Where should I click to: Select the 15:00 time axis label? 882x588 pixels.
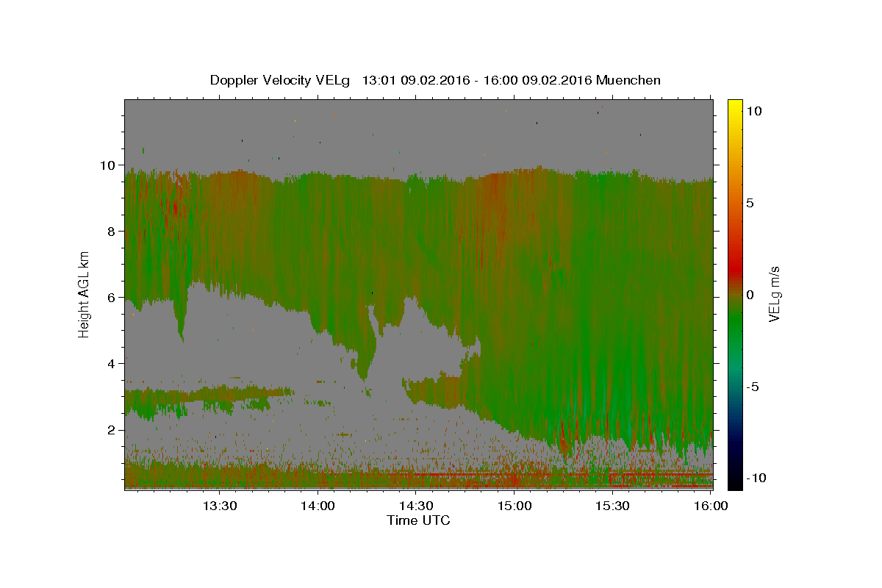pos(514,506)
